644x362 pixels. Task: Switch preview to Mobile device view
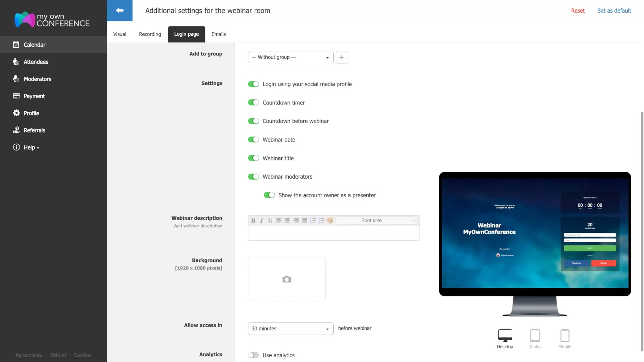pyautogui.click(x=565, y=337)
